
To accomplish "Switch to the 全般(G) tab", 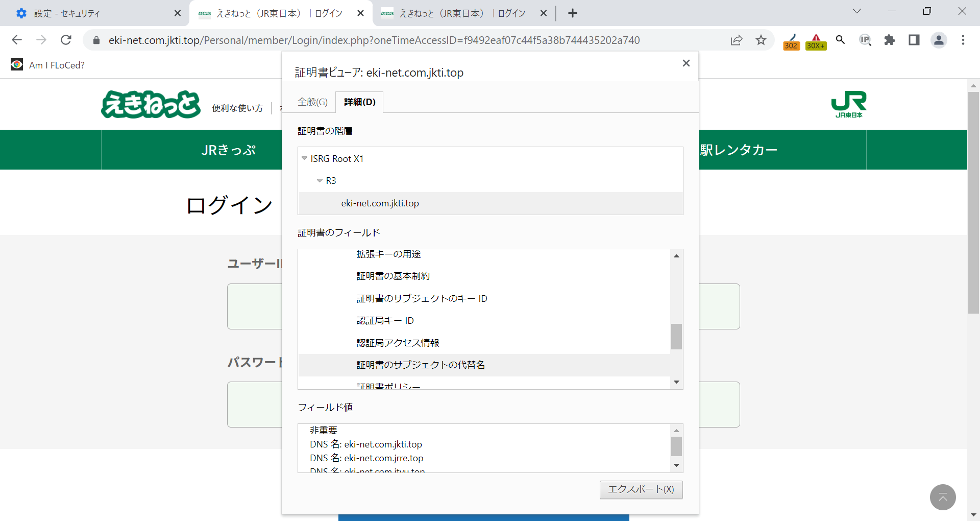I will [312, 102].
